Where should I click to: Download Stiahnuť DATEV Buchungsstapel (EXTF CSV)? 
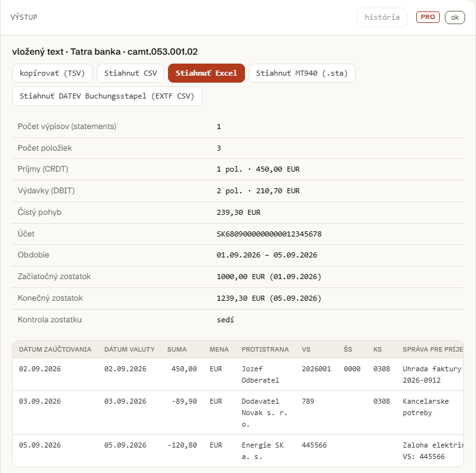[107, 96]
